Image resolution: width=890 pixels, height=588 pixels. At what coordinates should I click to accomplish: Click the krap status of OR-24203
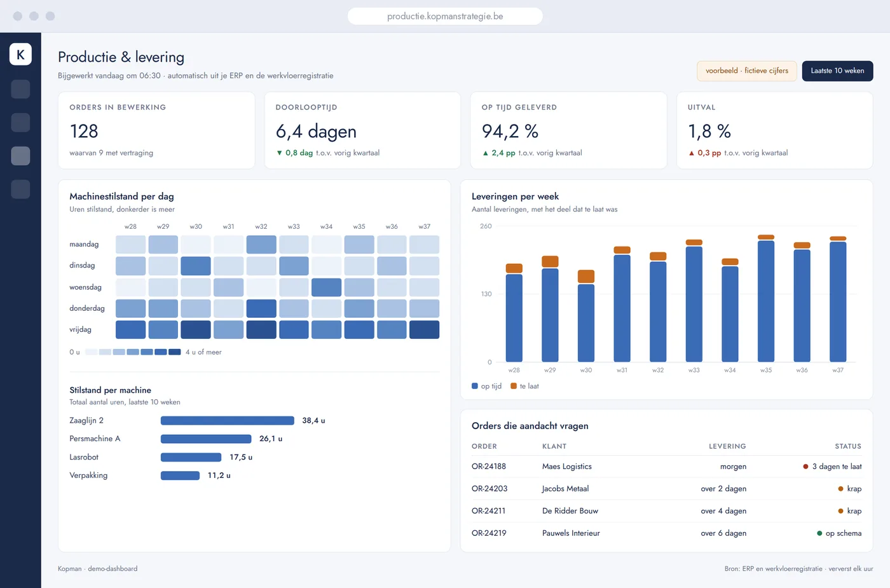[x=850, y=489]
